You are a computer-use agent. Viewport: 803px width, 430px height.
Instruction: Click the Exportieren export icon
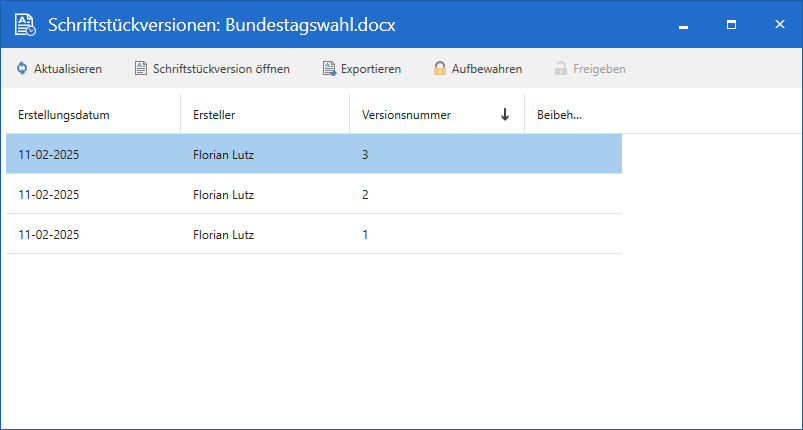point(329,69)
